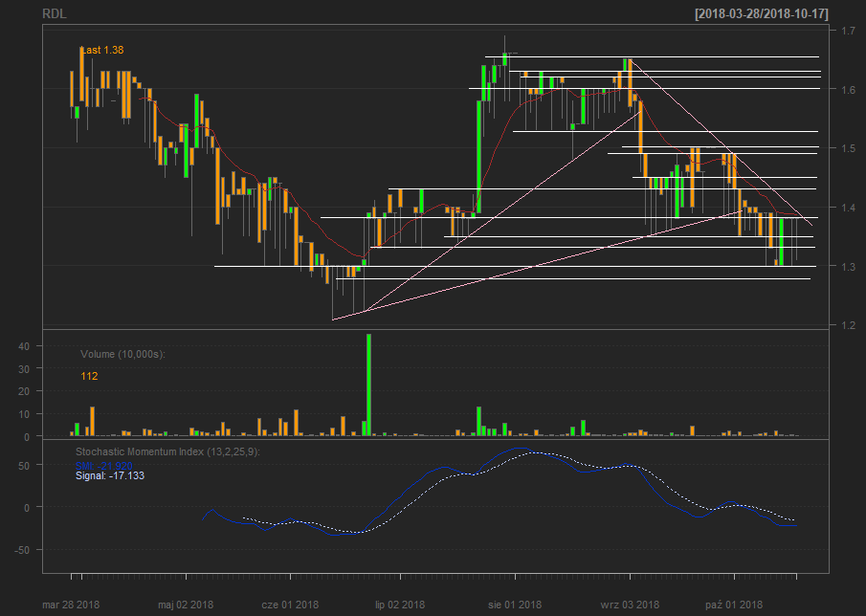Click the RDL ticker title
The height and width of the screenshot is (616, 866).
pos(55,13)
